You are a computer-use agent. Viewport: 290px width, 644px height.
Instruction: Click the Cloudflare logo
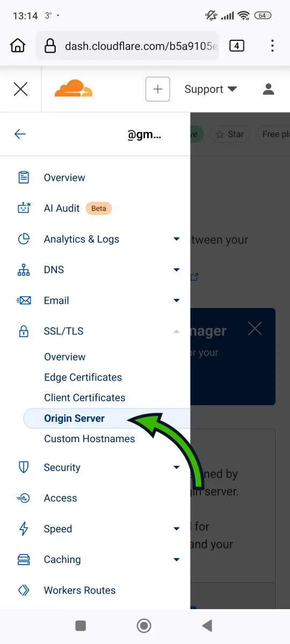pyautogui.click(x=74, y=89)
